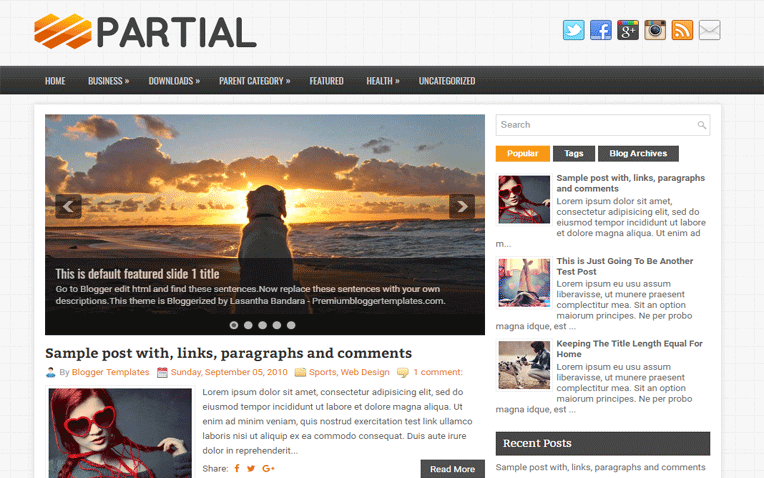Share post via Facebook icon
This screenshot has width=764, height=478.
coord(237,468)
